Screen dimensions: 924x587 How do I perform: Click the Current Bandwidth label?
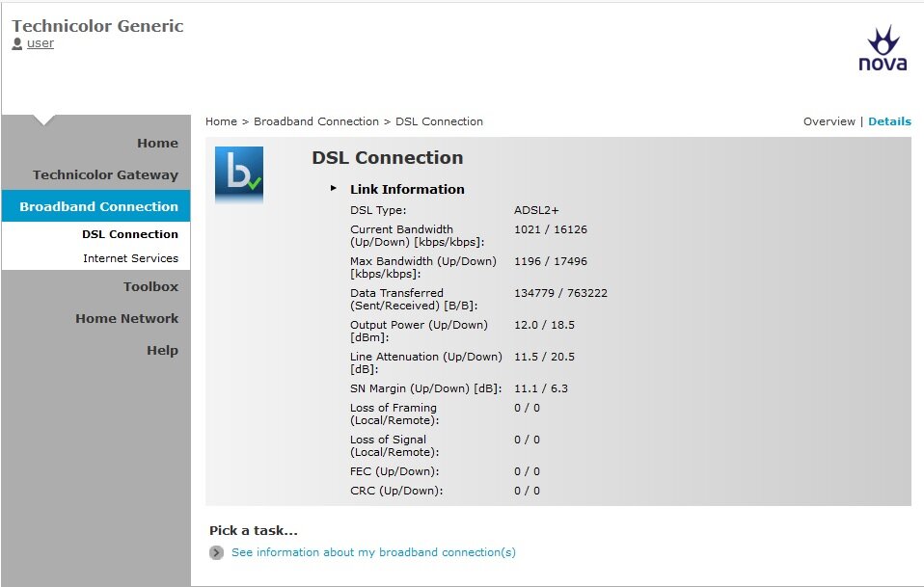[x=418, y=235]
